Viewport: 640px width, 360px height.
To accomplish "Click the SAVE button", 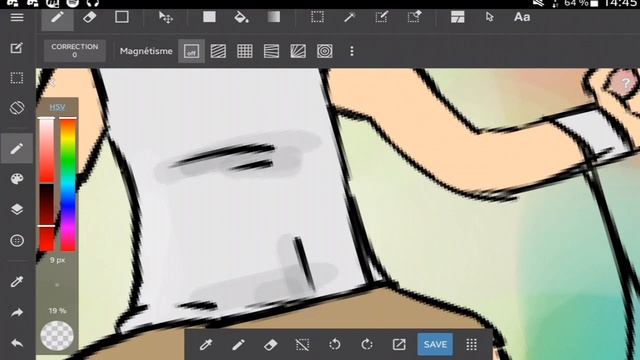I will click(435, 344).
